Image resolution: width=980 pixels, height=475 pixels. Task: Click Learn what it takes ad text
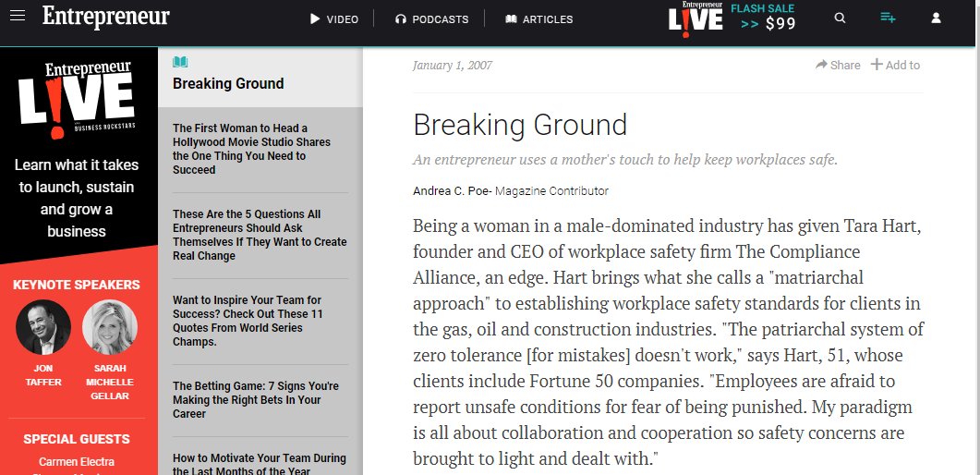[77, 198]
